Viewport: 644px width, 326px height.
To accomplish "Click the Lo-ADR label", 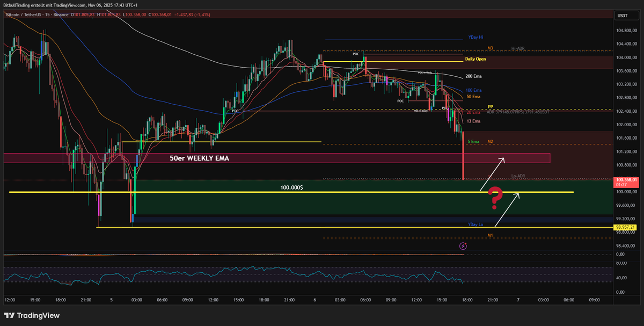I will click(x=517, y=176).
